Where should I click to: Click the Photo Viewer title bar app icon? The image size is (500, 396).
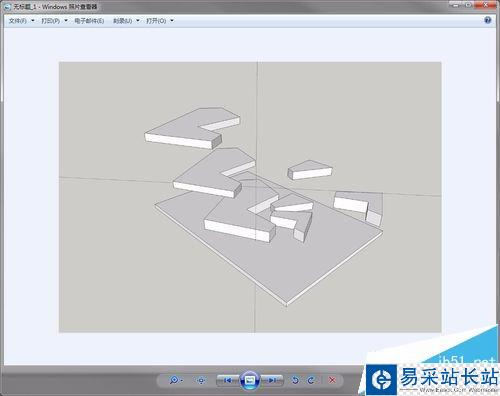tap(8, 7)
